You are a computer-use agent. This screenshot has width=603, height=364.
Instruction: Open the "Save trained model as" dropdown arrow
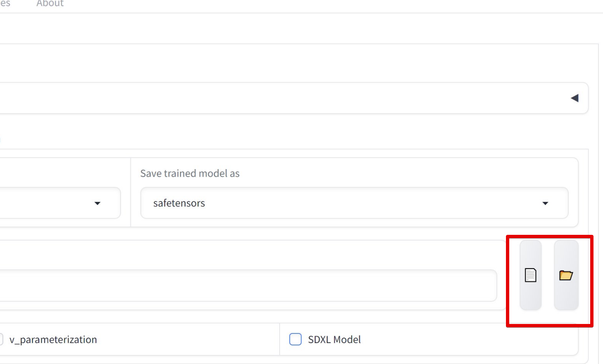click(x=545, y=203)
